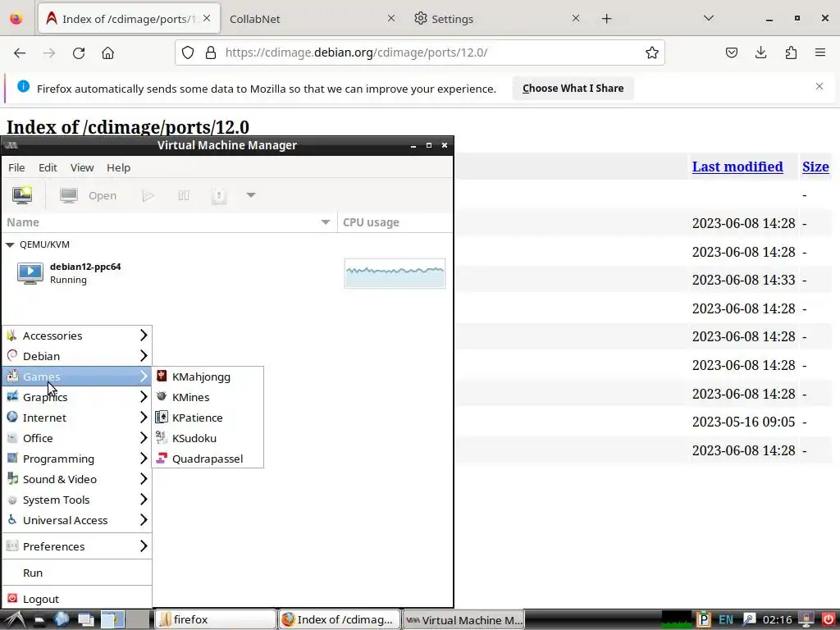Image resolution: width=840 pixels, height=630 pixels.
Task: Launch KMahjongg from the Games submenu
Action: pyautogui.click(x=208, y=377)
